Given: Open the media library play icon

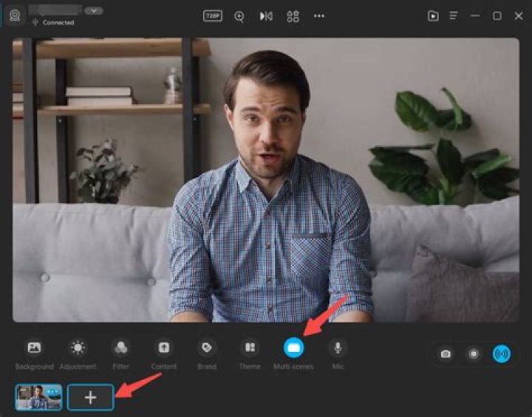Looking at the screenshot, I should (433, 16).
